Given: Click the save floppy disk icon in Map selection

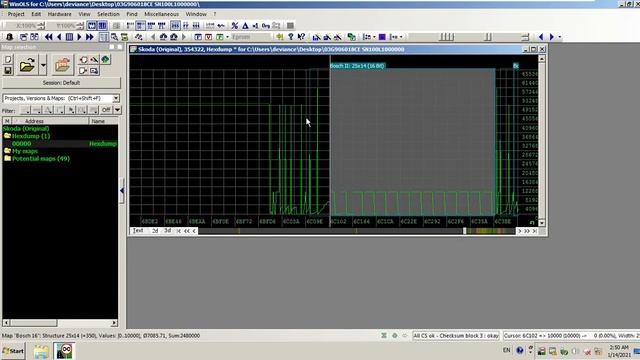Looking at the screenshot, I should (x=8, y=71).
